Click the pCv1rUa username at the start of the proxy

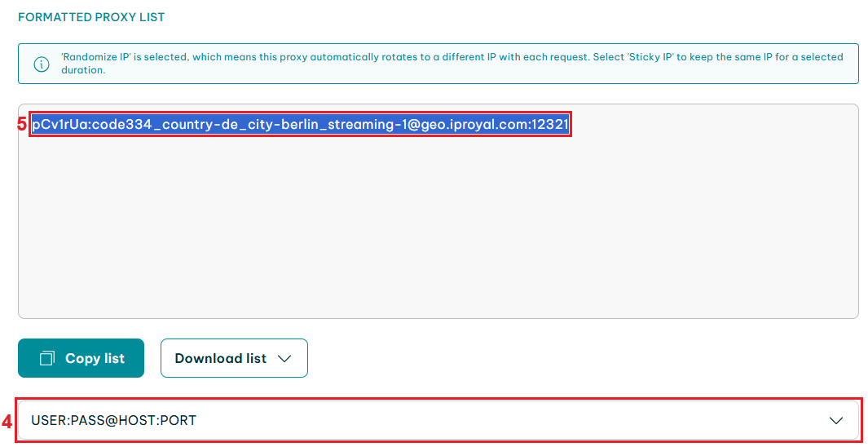click(59, 125)
